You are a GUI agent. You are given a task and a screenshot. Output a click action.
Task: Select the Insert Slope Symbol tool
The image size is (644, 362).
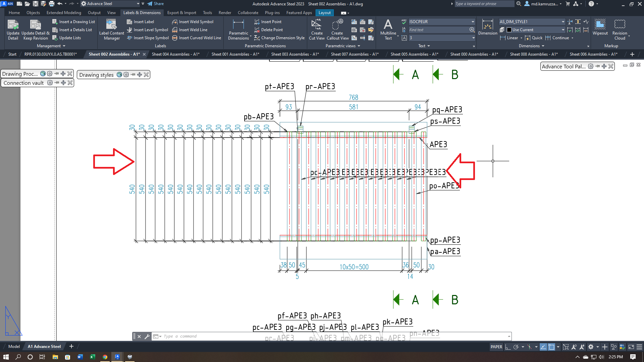tap(148, 38)
